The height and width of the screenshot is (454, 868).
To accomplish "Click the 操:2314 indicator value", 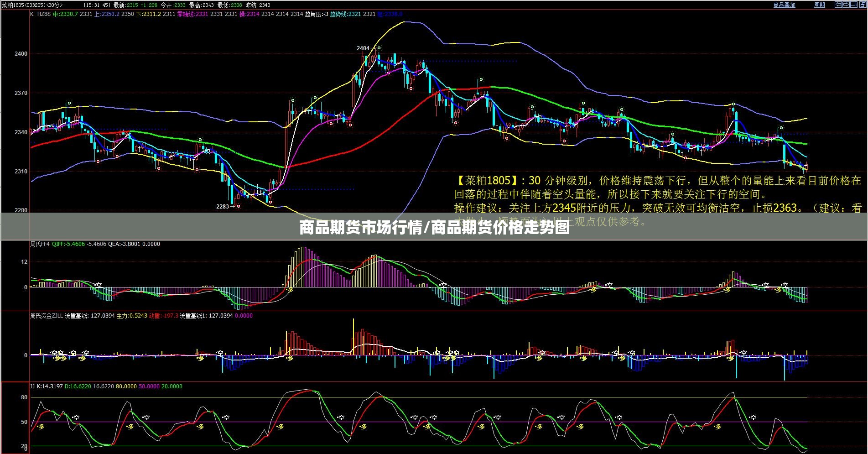I will (249, 14).
